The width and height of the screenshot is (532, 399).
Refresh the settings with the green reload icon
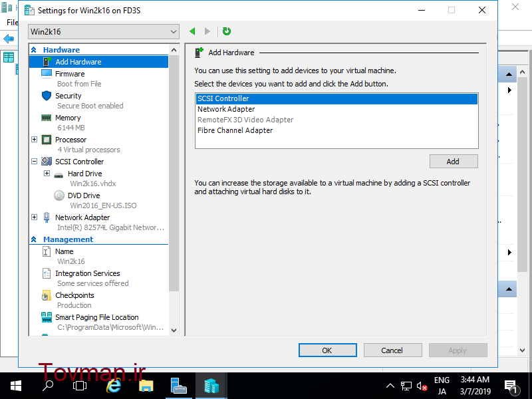coord(227,31)
